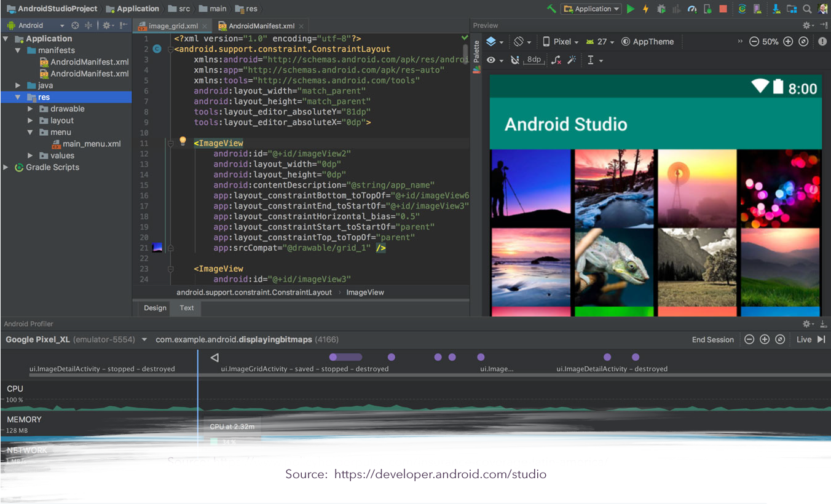Expand Gradle Scripts node
The image size is (831, 504).
pyautogui.click(x=6, y=167)
